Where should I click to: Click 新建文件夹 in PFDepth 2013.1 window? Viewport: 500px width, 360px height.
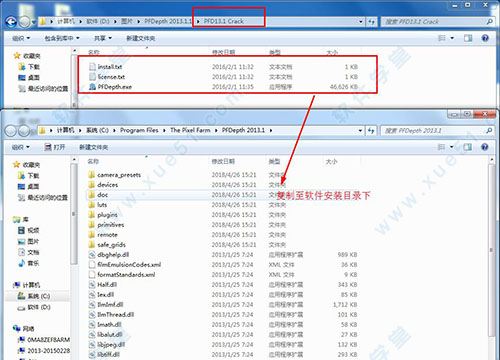(94, 147)
